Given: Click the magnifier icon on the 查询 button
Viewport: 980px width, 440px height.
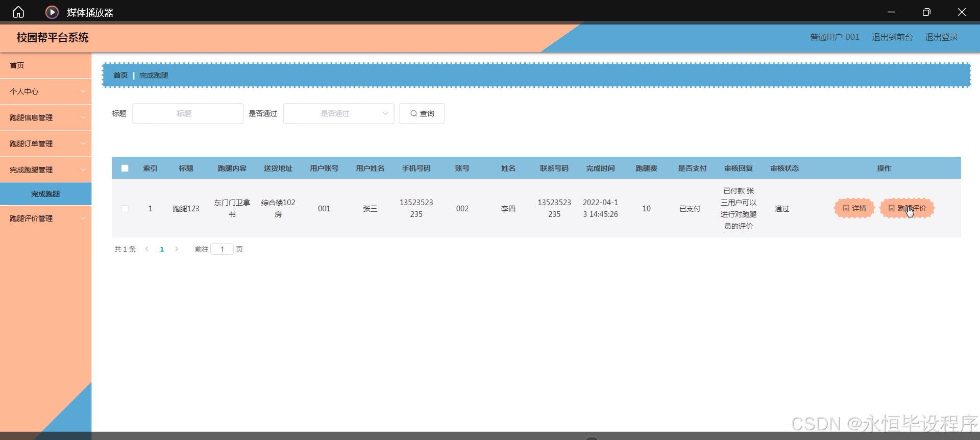Looking at the screenshot, I should tap(413, 113).
